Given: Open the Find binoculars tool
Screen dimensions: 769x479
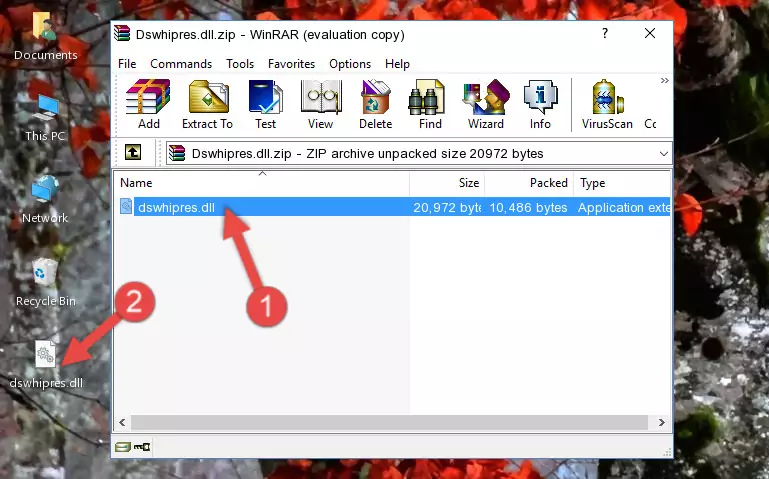Looking at the screenshot, I should 430,104.
